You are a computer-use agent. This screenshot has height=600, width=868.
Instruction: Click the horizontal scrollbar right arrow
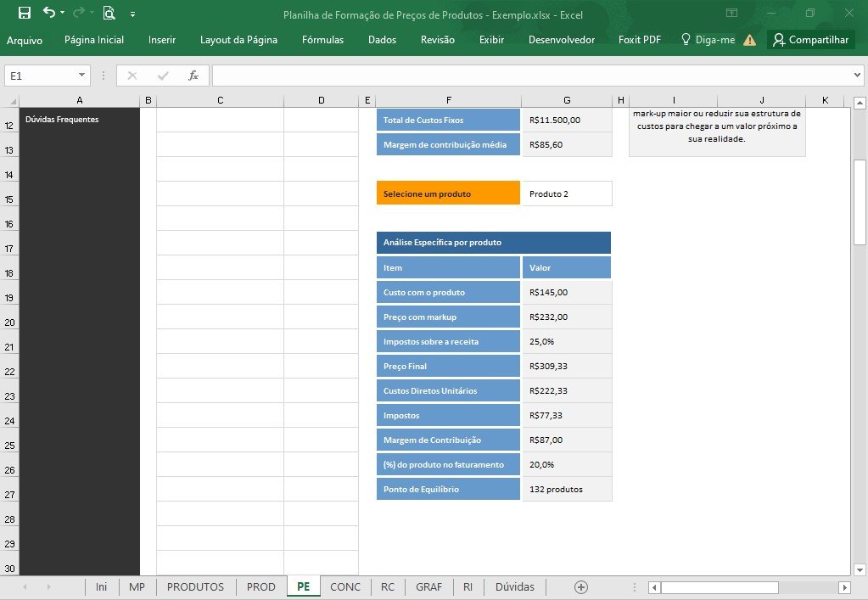coord(844,587)
